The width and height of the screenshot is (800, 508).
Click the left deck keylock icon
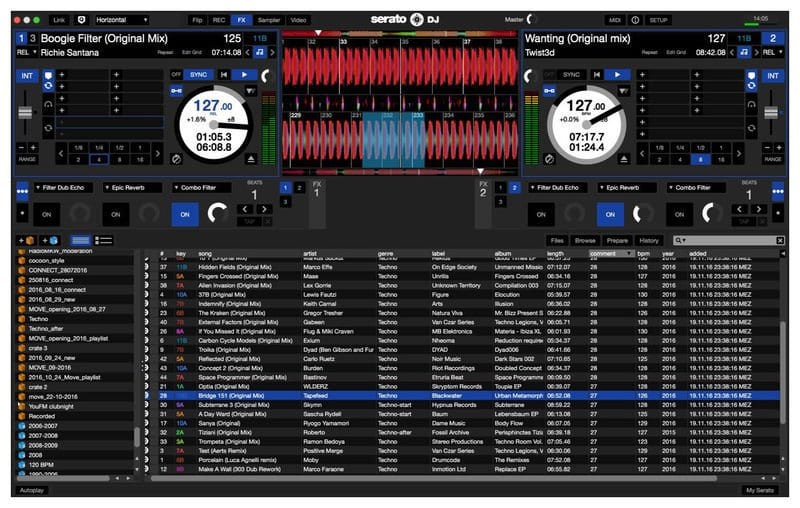(x=177, y=91)
